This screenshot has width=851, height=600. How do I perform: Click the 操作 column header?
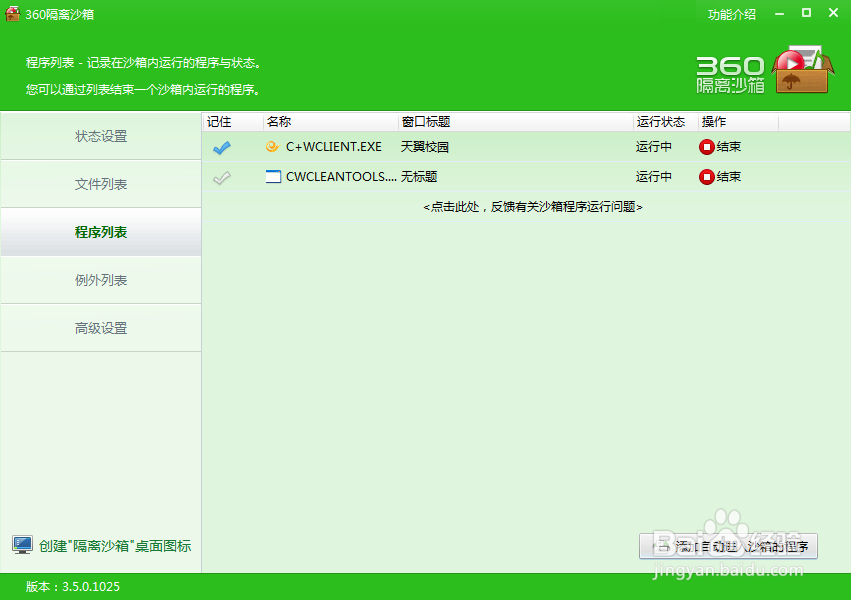[x=738, y=122]
